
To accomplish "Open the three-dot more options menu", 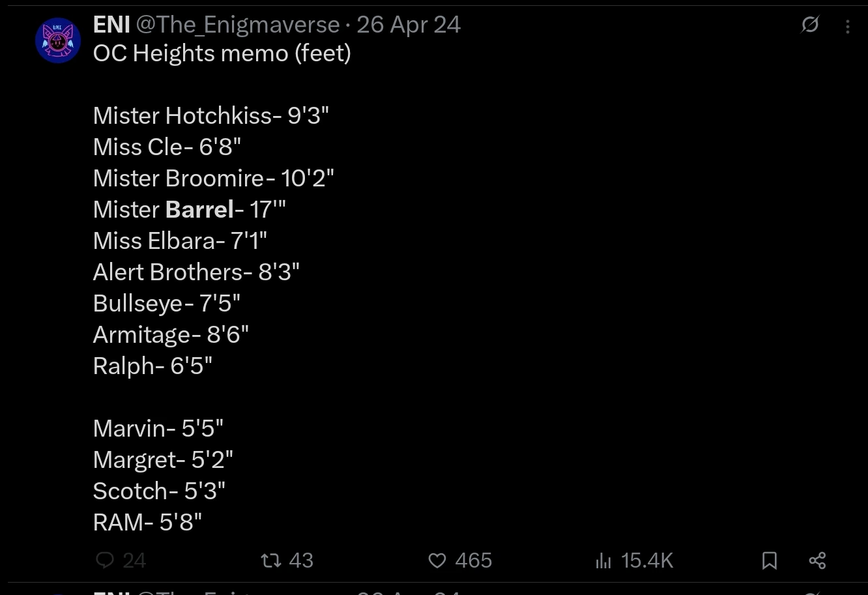I will point(847,26).
